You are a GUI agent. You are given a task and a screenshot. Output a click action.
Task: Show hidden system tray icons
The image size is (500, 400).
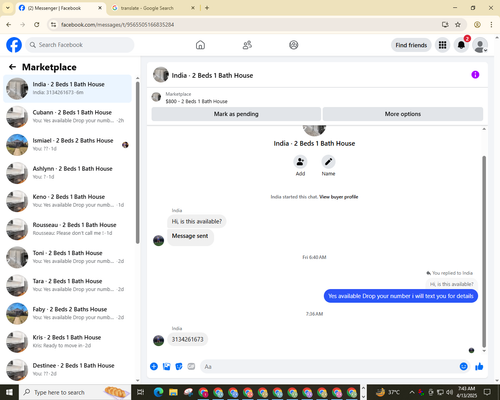pos(412,392)
